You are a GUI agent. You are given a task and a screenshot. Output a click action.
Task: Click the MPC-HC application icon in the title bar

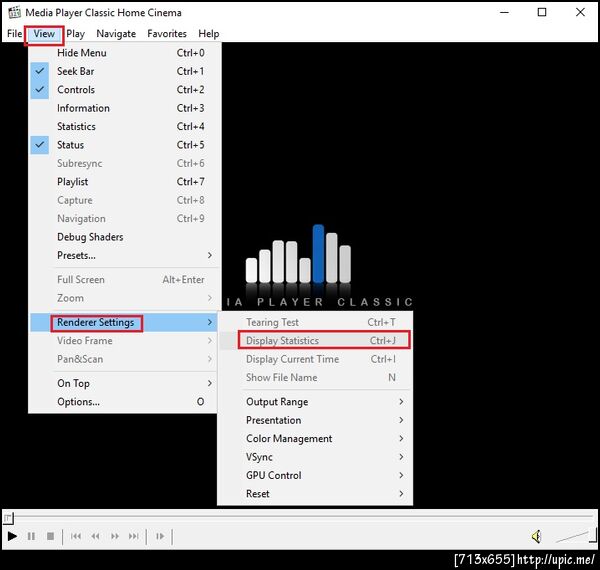(x=14, y=12)
